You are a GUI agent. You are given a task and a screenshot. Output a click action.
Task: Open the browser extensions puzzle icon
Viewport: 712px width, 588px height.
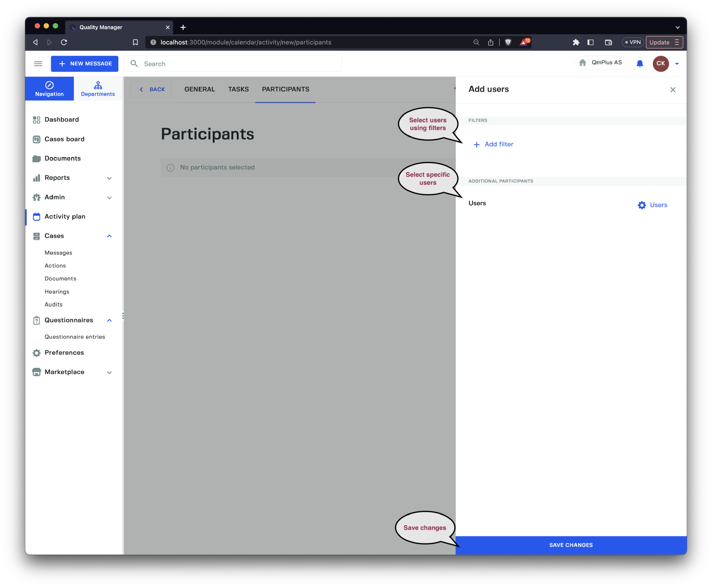(x=576, y=42)
